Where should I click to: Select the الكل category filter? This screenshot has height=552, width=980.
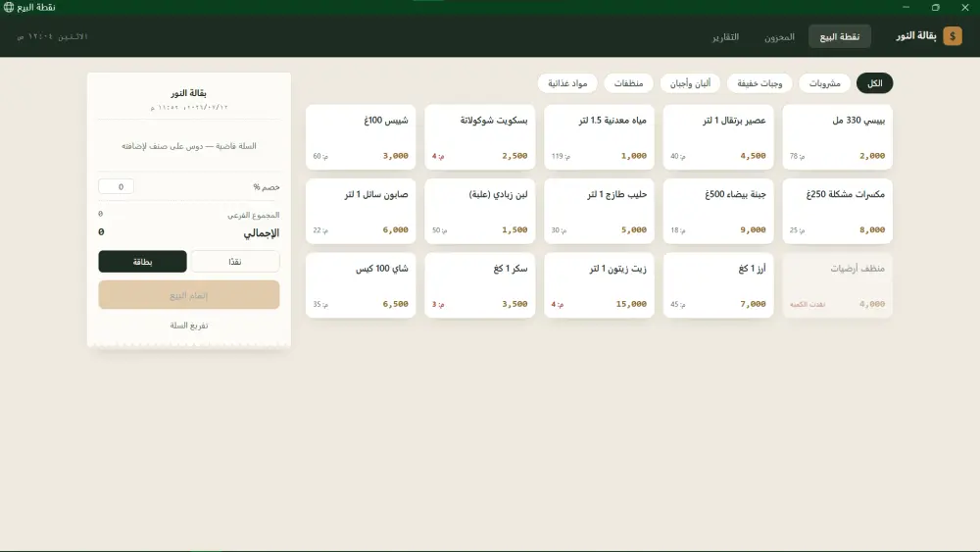click(x=874, y=83)
